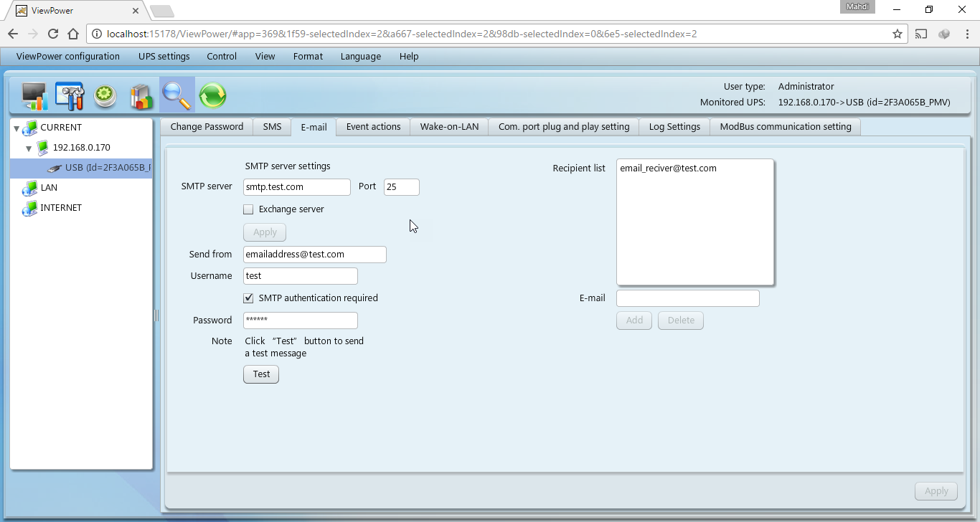Image resolution: width=980 pixels, height=522 pixels.
Task: Uncheck SMTP authentication required
Action: coord(248,298)
